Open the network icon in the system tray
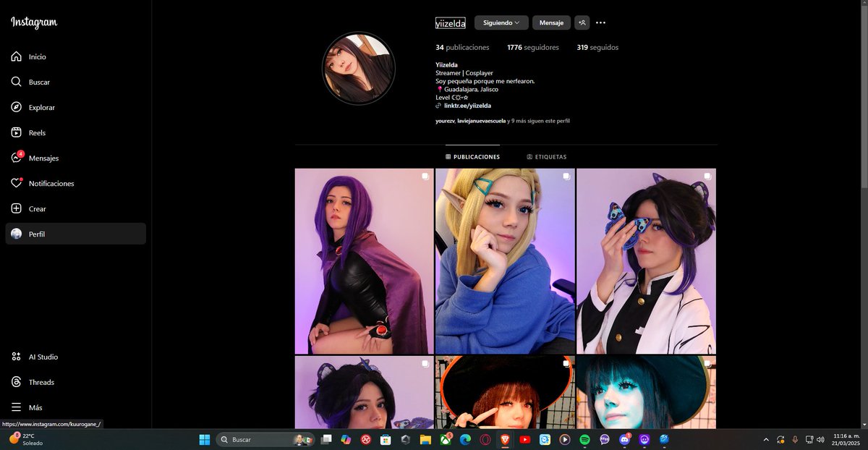This screenshot has height=450, width=868. click(x=809, y=439)
